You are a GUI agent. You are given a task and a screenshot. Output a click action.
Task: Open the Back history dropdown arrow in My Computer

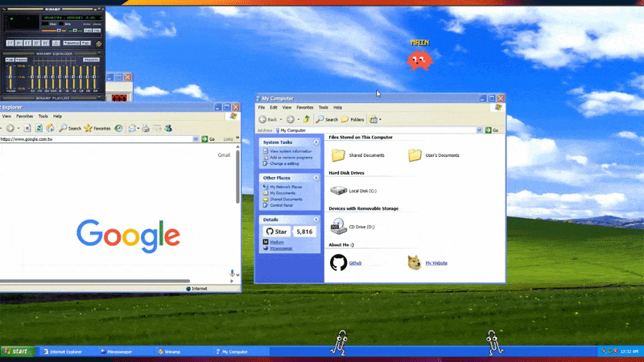click(x=281, y=119)
